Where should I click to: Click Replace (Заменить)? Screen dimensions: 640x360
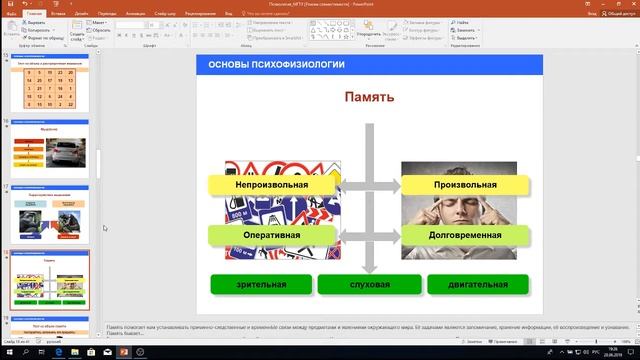[x=465, y=30]
